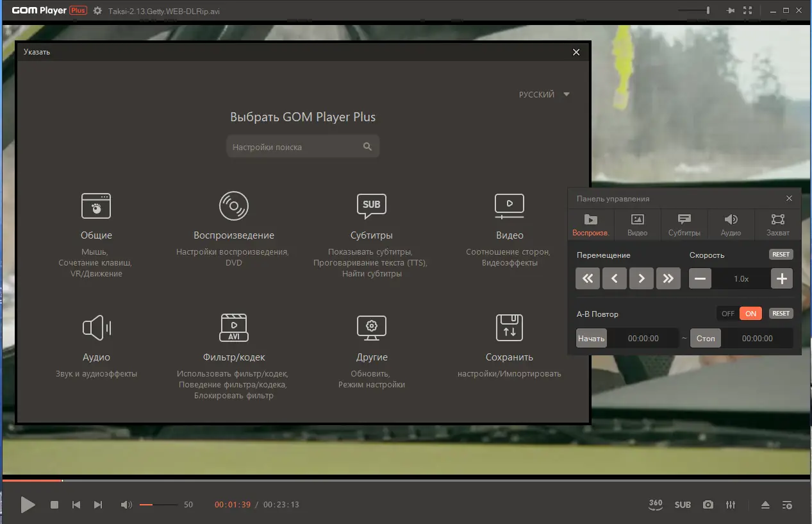Reset playback speed with RESET button
Screen dimensions: 812x524
781,255
